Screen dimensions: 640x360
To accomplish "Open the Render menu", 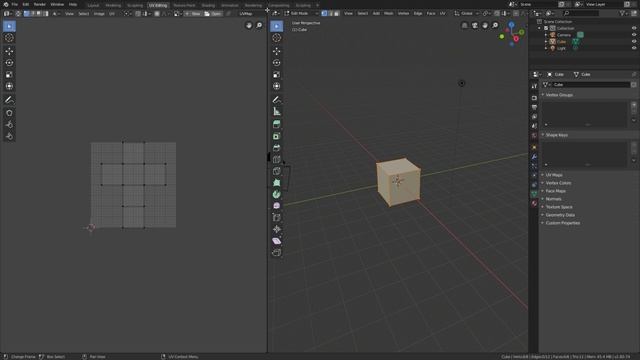I will click(x=40, y=4).
